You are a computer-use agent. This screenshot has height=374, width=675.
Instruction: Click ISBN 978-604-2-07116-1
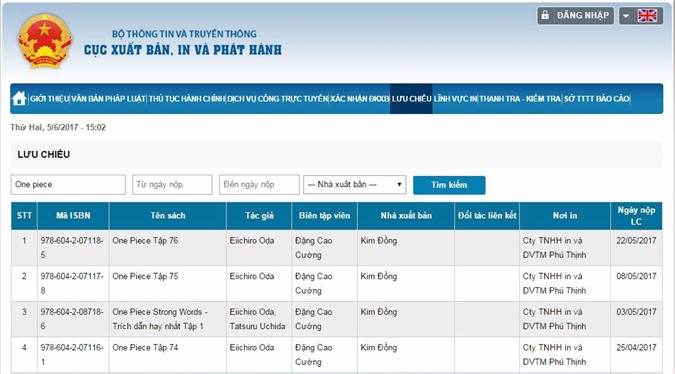[x=72, y=355]
